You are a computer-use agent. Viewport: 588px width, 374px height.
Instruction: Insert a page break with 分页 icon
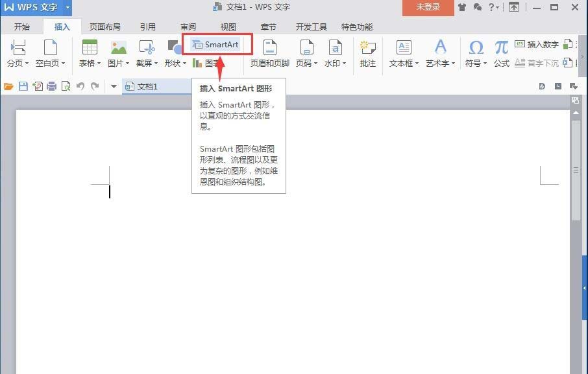pos(18,47)
